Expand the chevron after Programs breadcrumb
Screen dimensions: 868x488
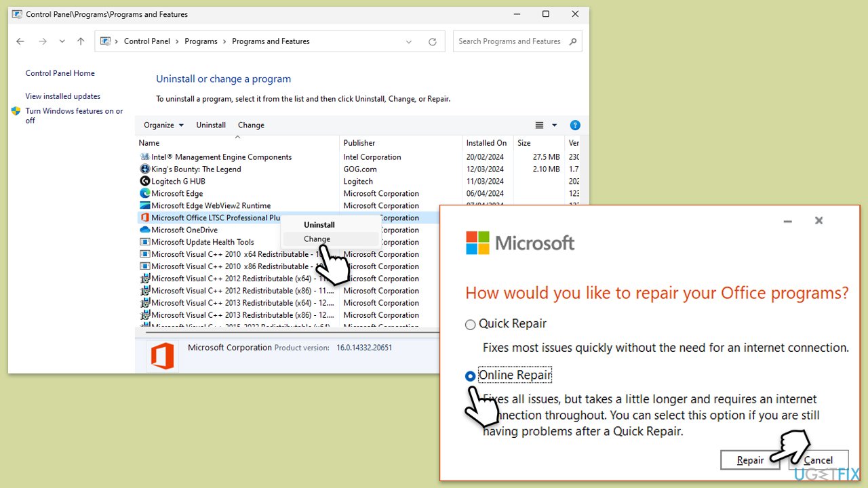[x=225, y=41]
